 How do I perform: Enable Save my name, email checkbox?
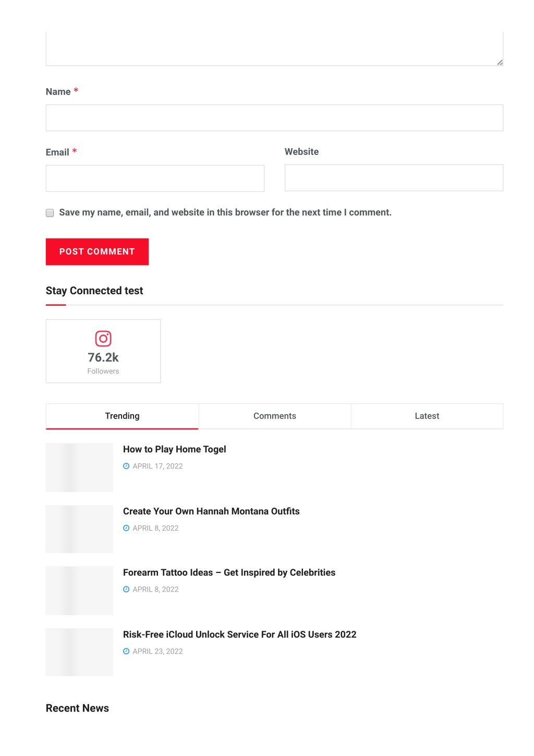[x=50, y=213]
